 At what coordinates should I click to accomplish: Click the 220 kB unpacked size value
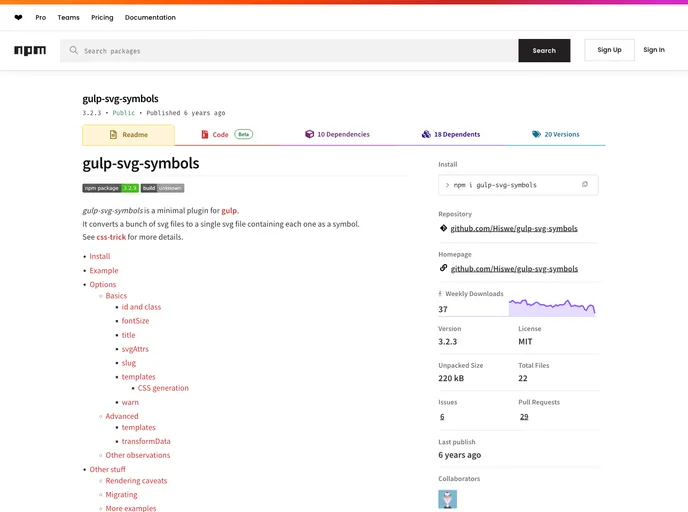pyautogui.click(x=451, y=378)
